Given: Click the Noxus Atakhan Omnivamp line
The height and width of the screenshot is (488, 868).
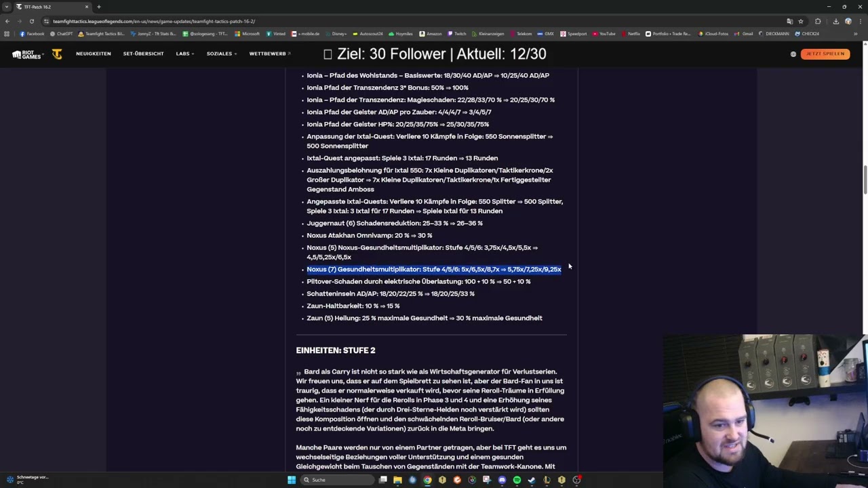Looking at the screenshot, I should tap(369, 235).
